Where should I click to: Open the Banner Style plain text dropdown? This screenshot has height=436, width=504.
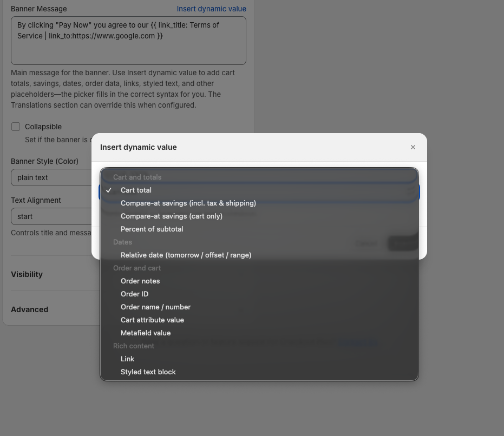[51, 177]
